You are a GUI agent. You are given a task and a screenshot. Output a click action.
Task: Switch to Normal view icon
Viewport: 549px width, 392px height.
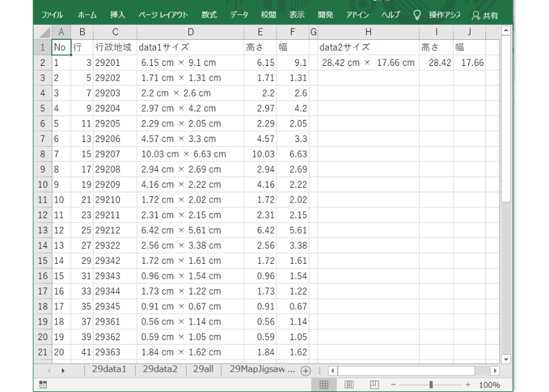[324, 385]
